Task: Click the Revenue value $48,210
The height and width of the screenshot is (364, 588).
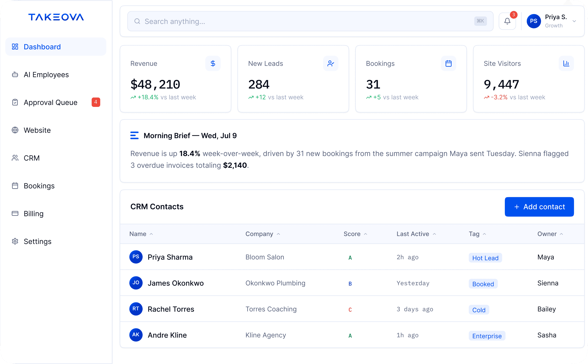Action: pyautogui.click(x=155, y=84)
